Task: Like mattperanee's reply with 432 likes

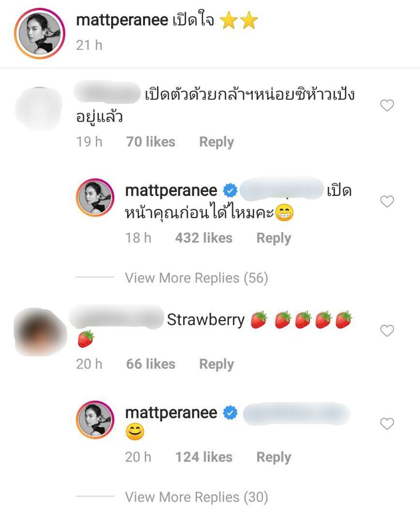Action: click(x=387, y=201)
